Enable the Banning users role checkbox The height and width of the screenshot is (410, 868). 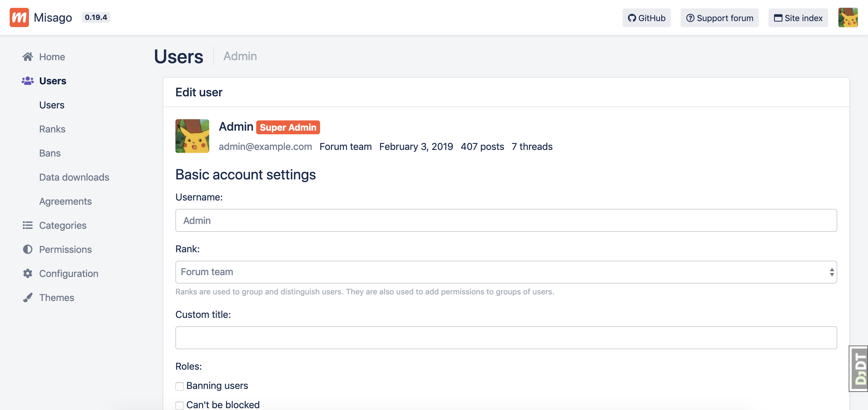click(180, 386)
